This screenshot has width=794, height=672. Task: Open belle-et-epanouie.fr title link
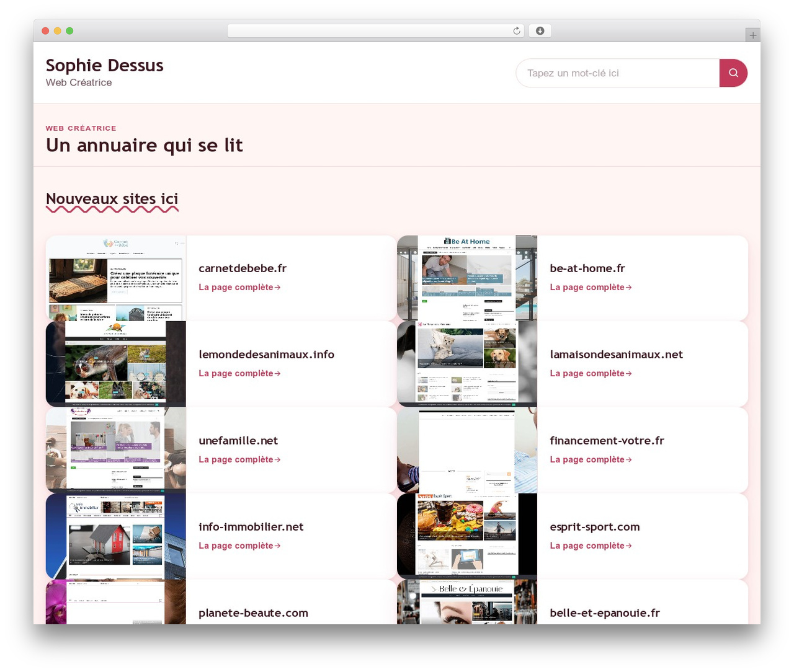pyautogui.click(x=605, y=613)
